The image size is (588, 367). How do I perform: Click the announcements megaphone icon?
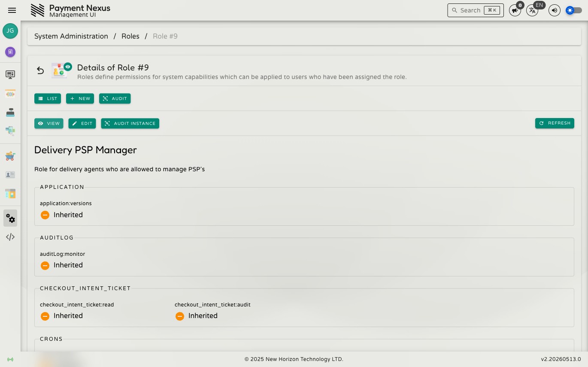tap(515, 11)
